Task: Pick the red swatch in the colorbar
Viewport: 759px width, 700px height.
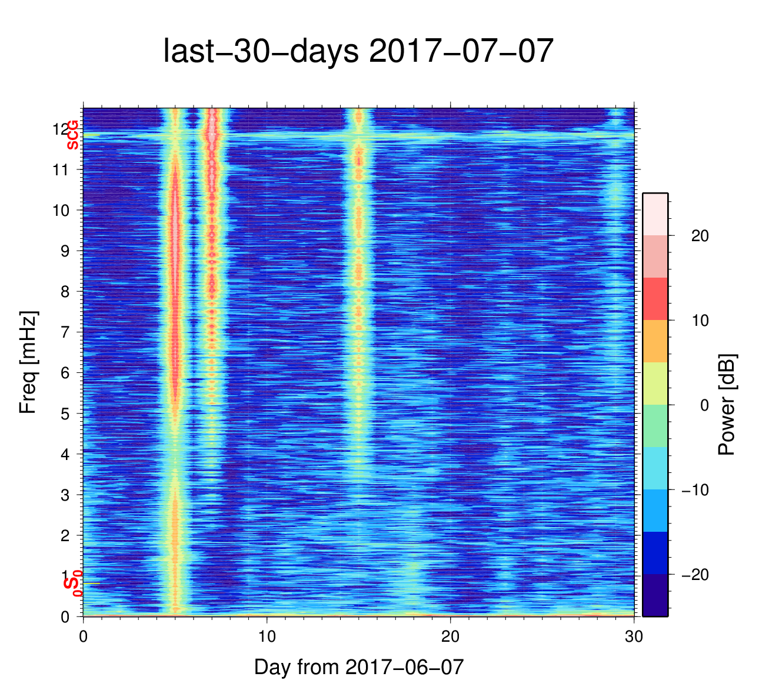Action: pos(655,299)
